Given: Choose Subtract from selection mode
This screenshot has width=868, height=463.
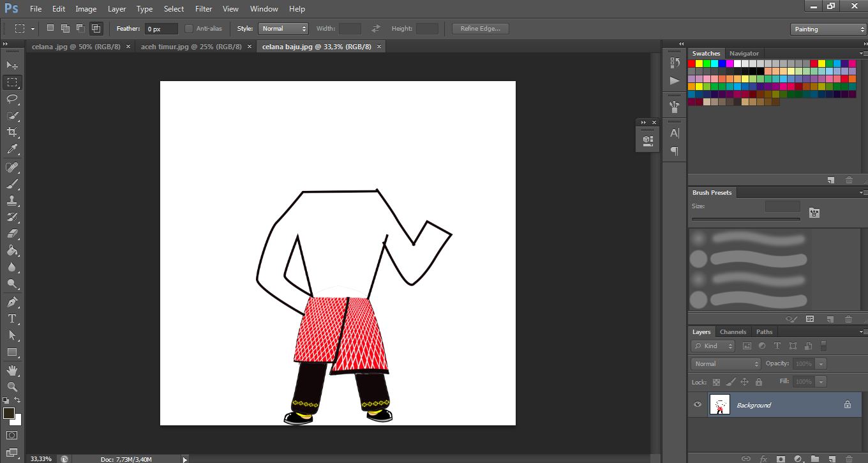Looking at the screenshot, I should (80, 28).
